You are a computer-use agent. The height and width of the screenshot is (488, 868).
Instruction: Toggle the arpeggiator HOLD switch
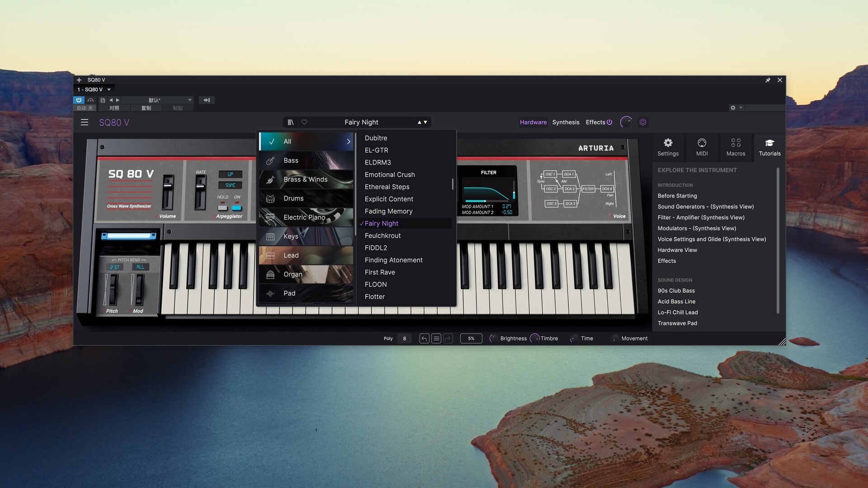click(222, 208)
